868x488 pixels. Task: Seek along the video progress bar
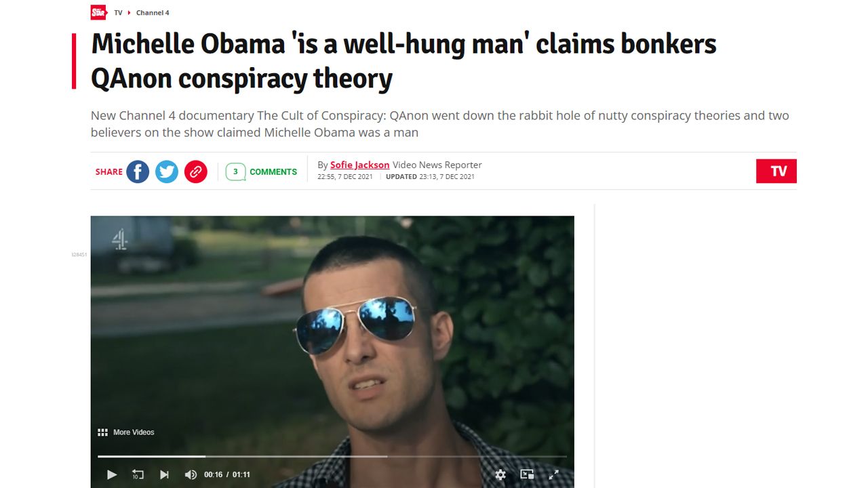[332, 456]
